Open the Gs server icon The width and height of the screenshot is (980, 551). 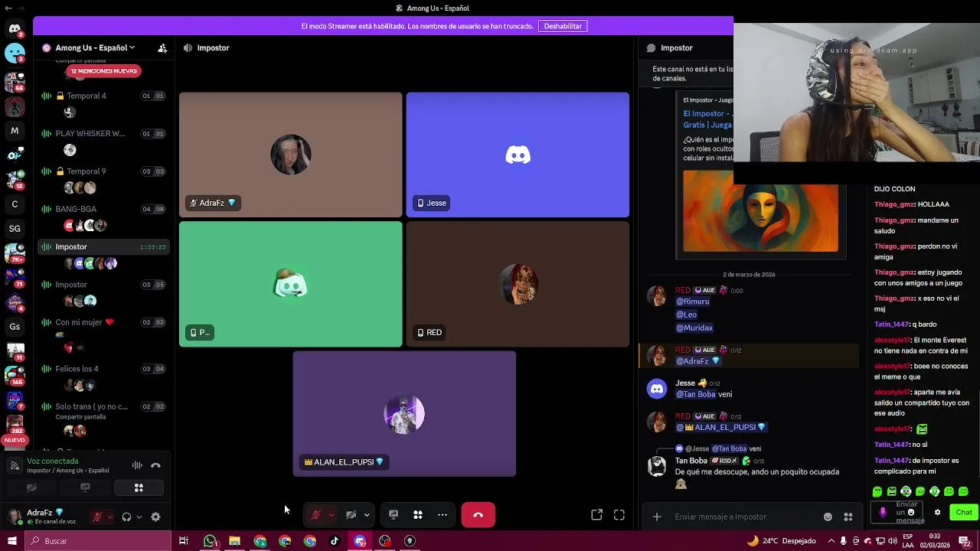15,327
